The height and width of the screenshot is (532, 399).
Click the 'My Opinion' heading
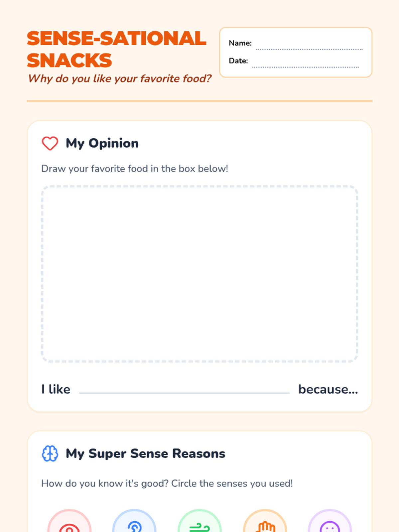tap(102, 143)
